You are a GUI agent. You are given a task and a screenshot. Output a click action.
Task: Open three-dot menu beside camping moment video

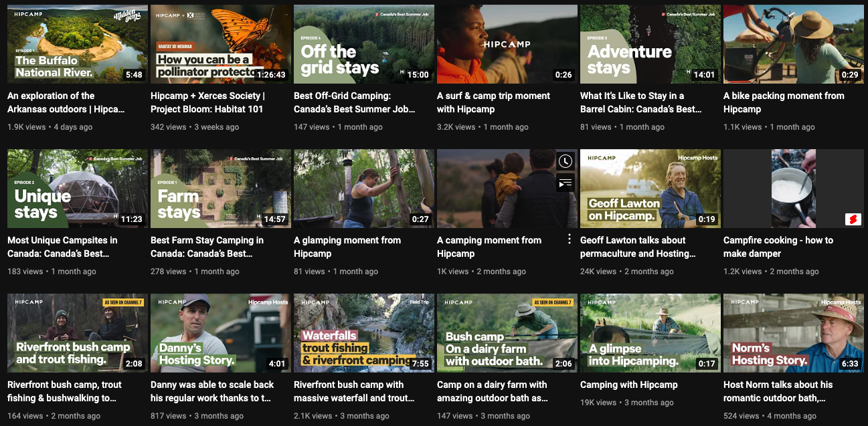(570, 239)
